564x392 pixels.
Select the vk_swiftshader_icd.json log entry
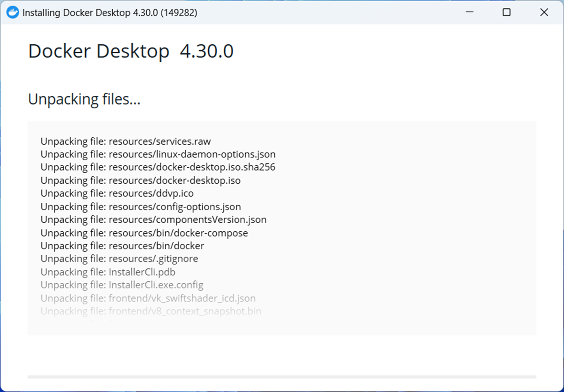click(148, 298)
